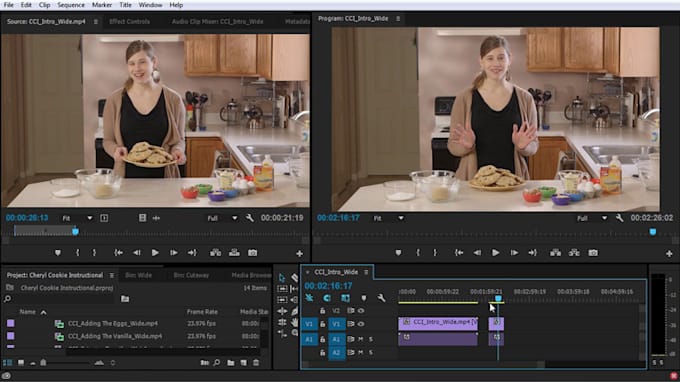Image resolution: width=680 pixels, height=382 pixels.
Task: Toggle V1 track output eye
Action: [361, 323]
